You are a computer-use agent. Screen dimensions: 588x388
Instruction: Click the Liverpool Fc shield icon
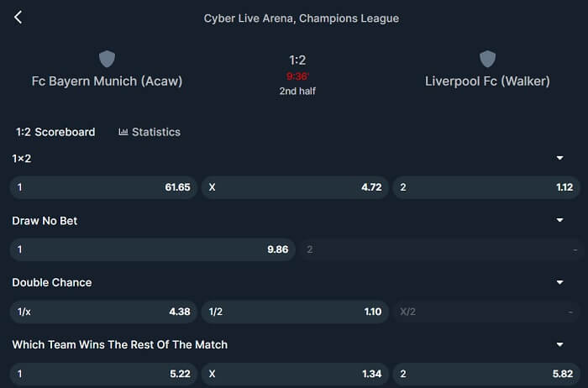[487, 59]
